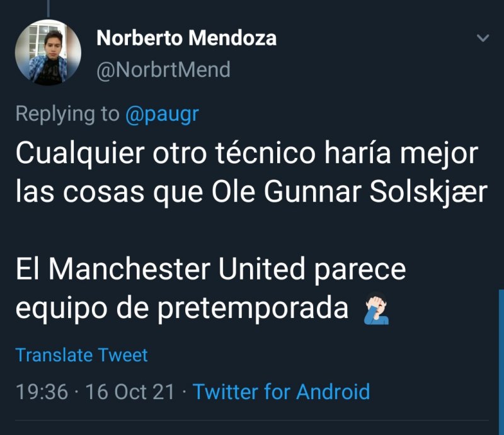Screen dimensions: 504x435
Task: Open Norberto Mendoza's profile picture
Action: pyautogui.click(x=48, y=52)
